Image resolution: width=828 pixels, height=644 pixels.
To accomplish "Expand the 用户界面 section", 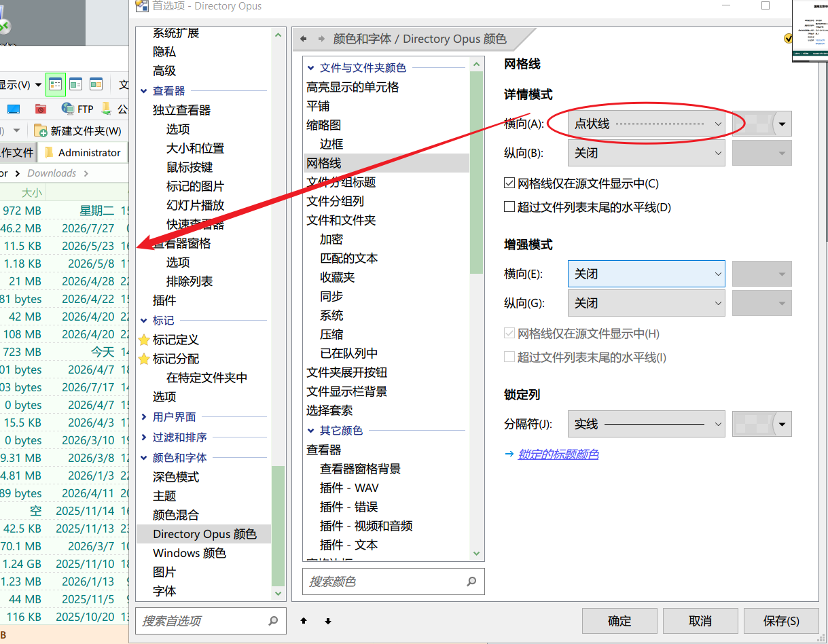I will [144, 416].
